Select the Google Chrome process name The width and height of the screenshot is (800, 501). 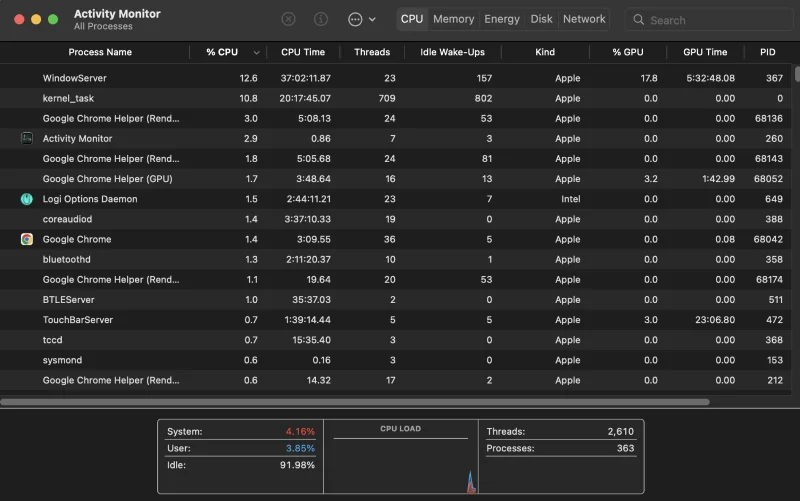(x=77, y=239)
